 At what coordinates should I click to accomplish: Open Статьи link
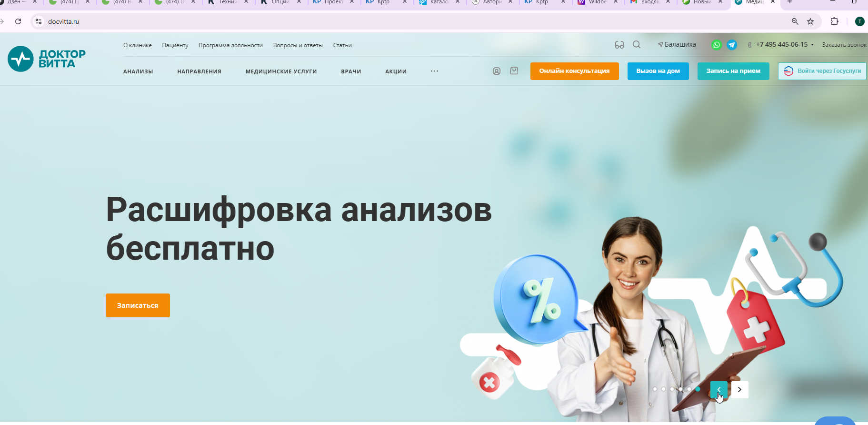[x=342, y=45]
